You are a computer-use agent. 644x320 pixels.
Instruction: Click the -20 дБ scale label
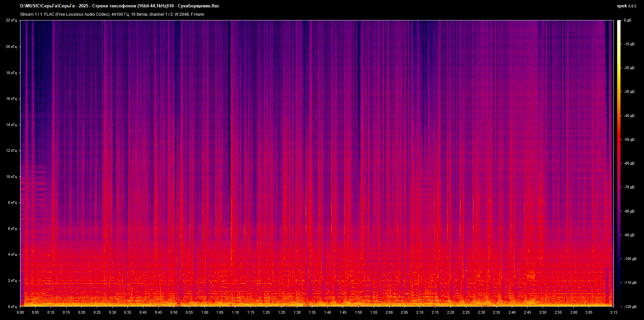[x=629, y=68]
